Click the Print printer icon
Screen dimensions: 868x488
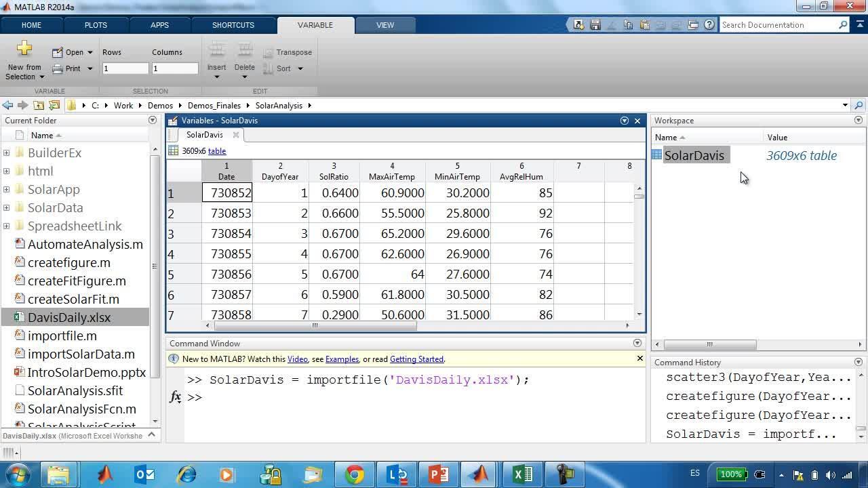pos(58,68)
